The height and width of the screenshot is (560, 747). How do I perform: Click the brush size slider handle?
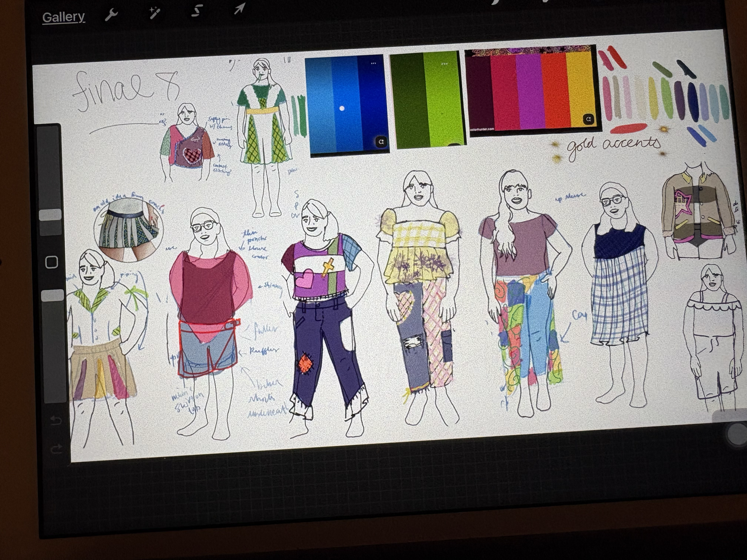pos(50,215)
